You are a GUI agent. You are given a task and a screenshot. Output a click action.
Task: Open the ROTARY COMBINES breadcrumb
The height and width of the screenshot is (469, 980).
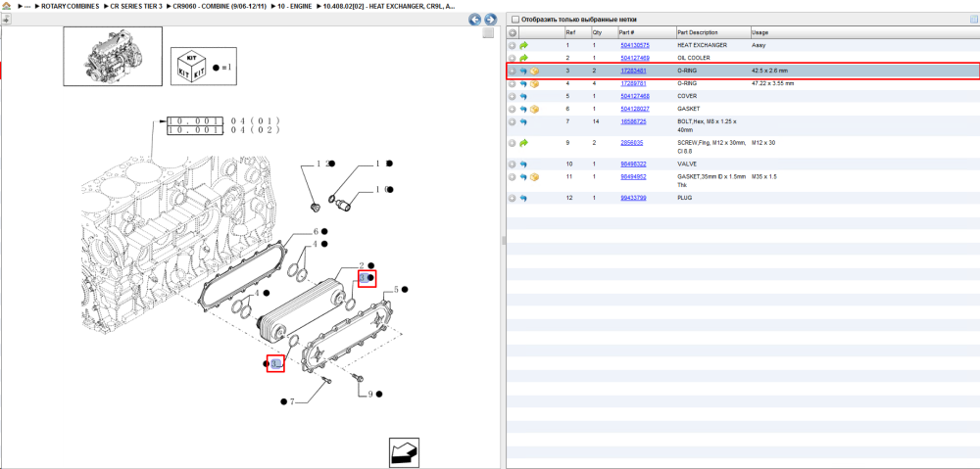(70, 6)
